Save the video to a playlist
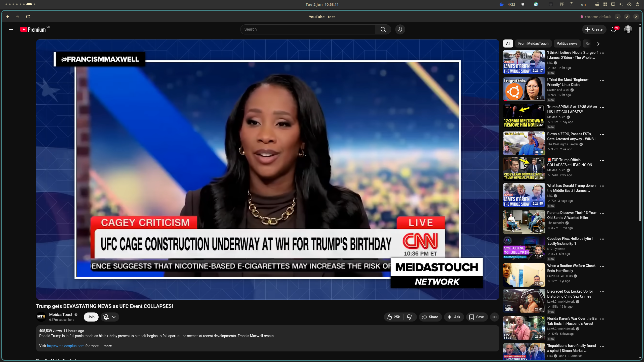The width and height of the screenshot is (644, 362). coord(477,317)
